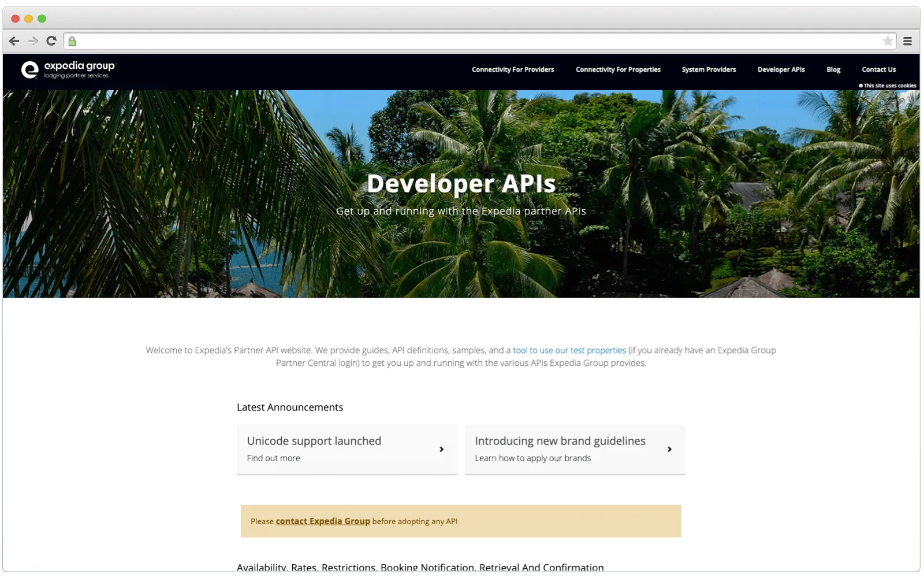Select the Developer APIs menu item
Image resolution: width=924 pixels, height=578 pixels.
(781, 69)
